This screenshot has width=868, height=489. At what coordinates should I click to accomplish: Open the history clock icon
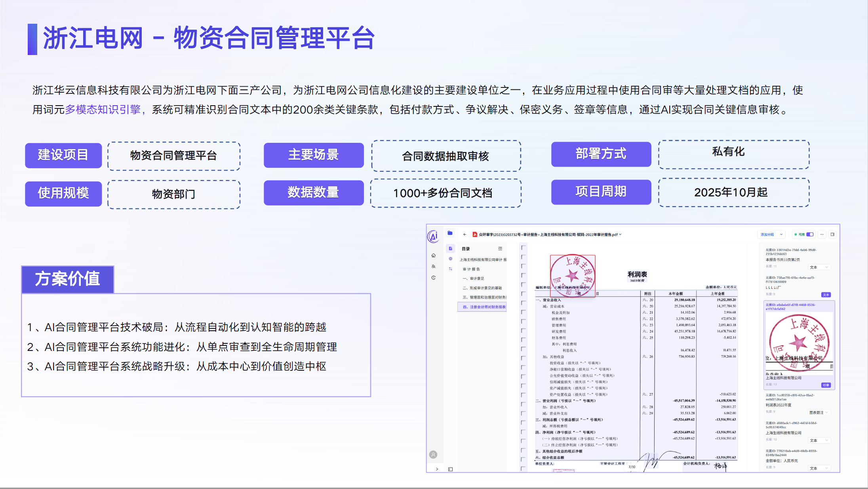(x=434, y=278)
